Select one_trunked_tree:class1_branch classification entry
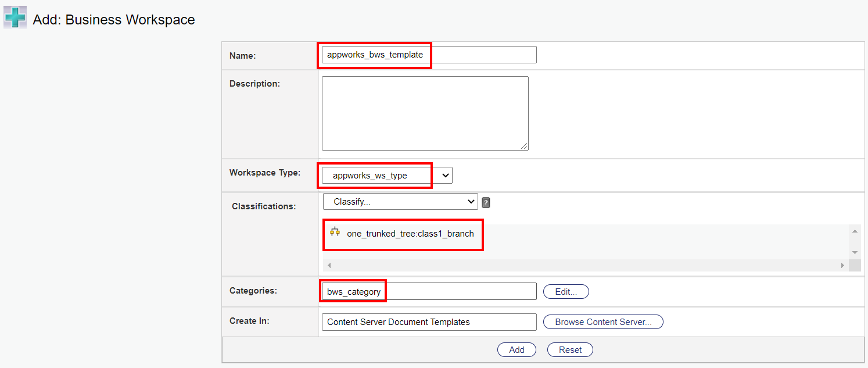Screen dimensions: 868x368 point(410,234)
